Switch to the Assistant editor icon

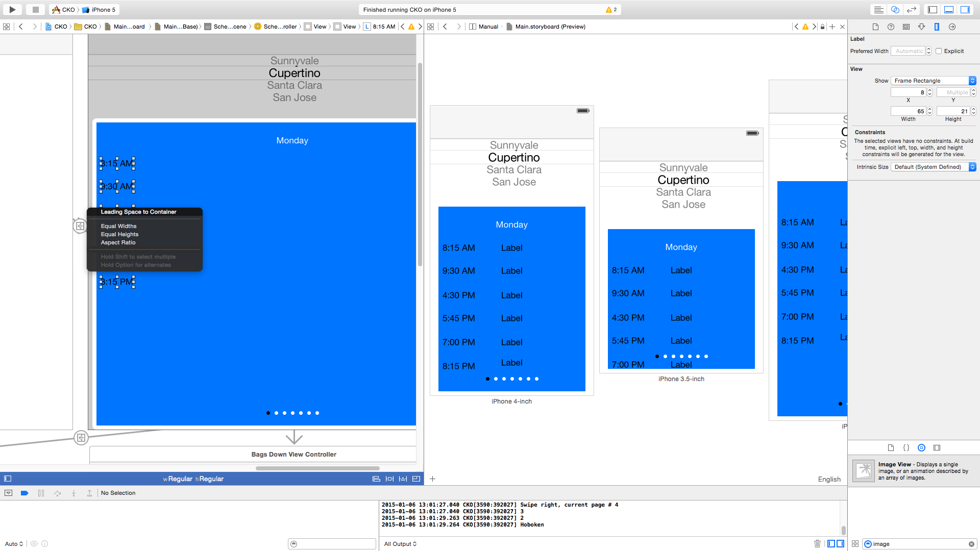pos(895,9)
